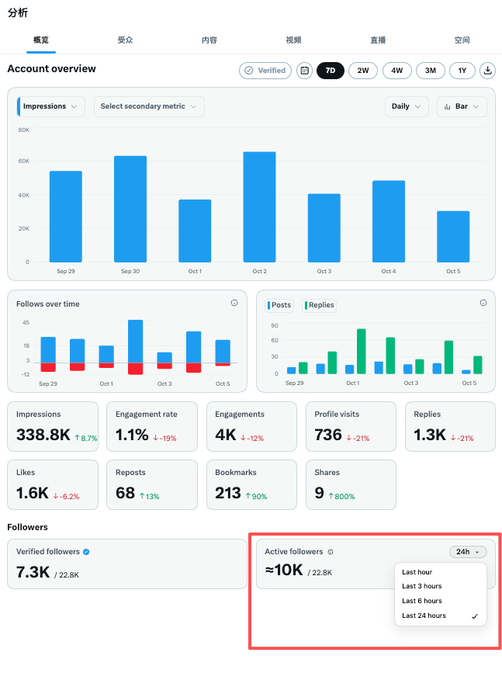Switch to the 受众 tab
The image size is (502, 680).
pyautogui.click(x=125, y=40)
